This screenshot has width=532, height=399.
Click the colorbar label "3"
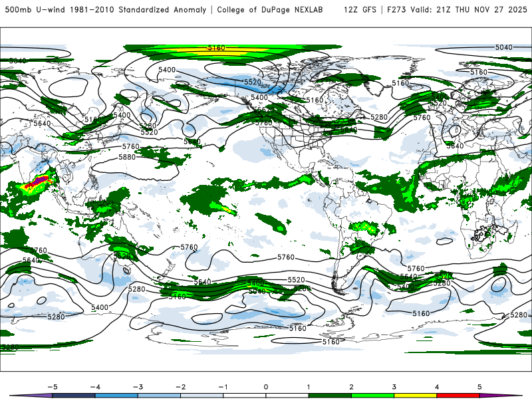[394, 387]
